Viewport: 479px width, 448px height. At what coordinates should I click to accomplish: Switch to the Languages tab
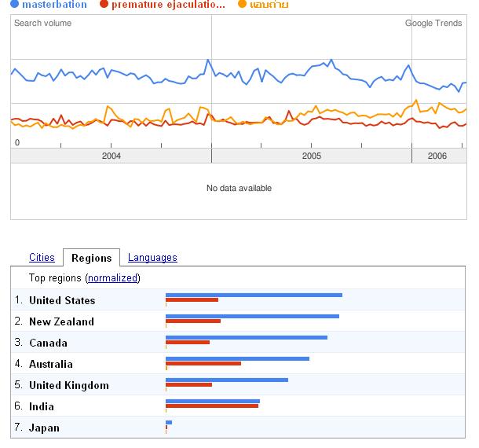tap(152, 258)
